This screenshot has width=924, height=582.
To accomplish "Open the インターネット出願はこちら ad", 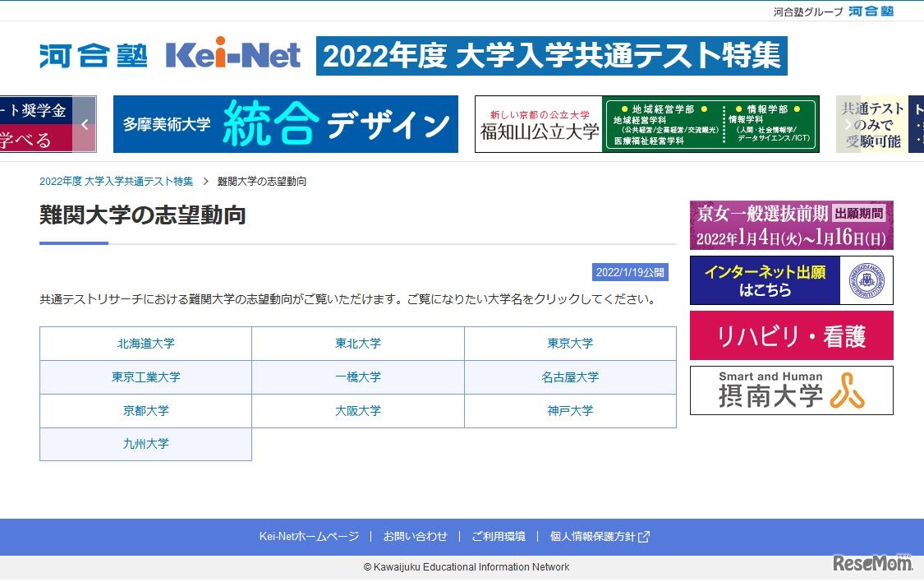I will tap(792, 280).
